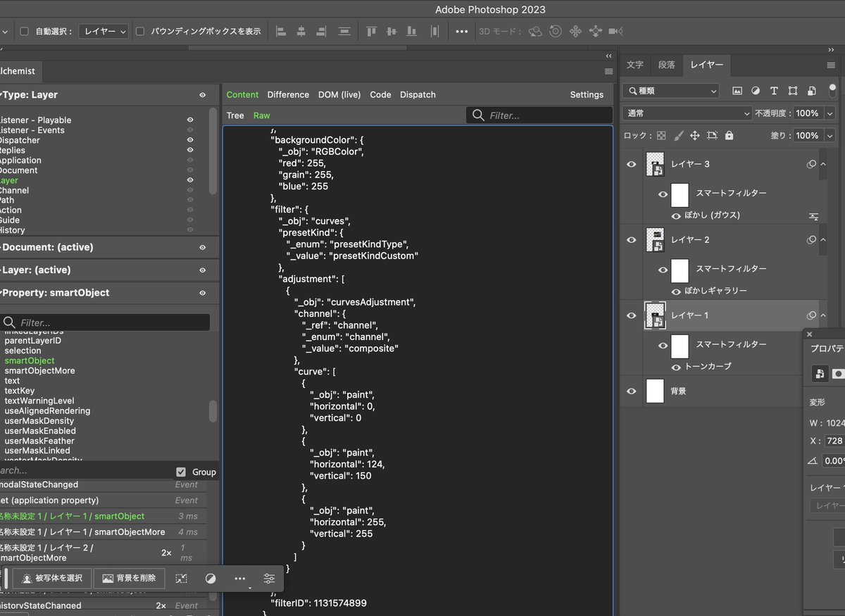Hide レイヤー 2 using its eye icon
This screenshot has height=616, width=845.
pos(631,239)
